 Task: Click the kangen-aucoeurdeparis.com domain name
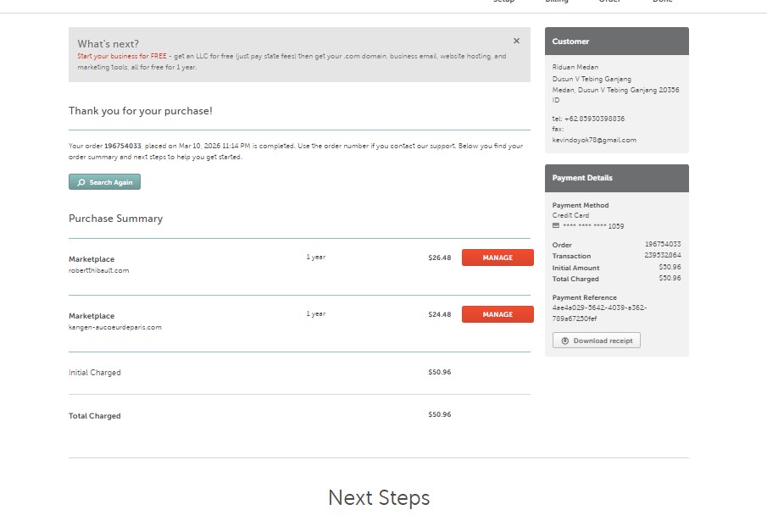(114, 327)
